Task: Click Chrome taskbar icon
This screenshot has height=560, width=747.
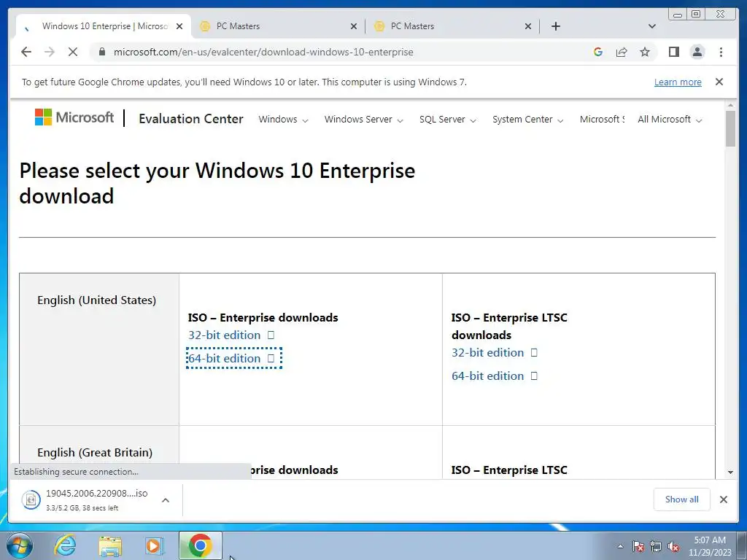Action: point(201,545)
